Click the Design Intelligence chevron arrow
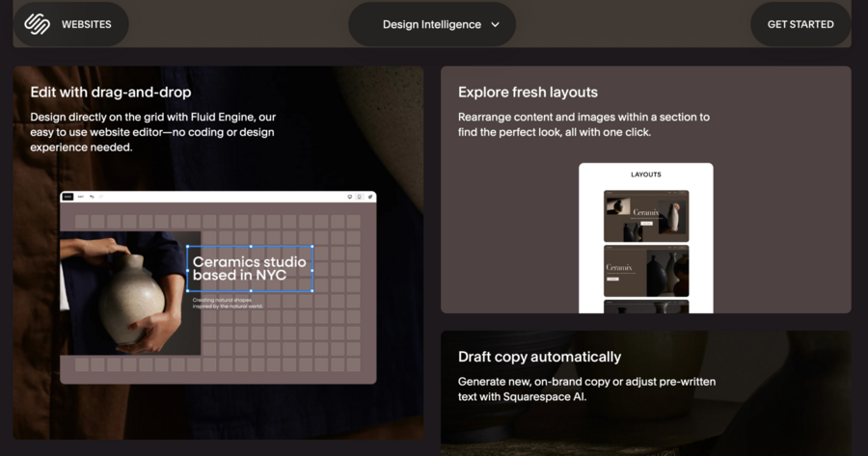This screenshot has width=868, height=456. pyautogui.click(x=496, y=25)
